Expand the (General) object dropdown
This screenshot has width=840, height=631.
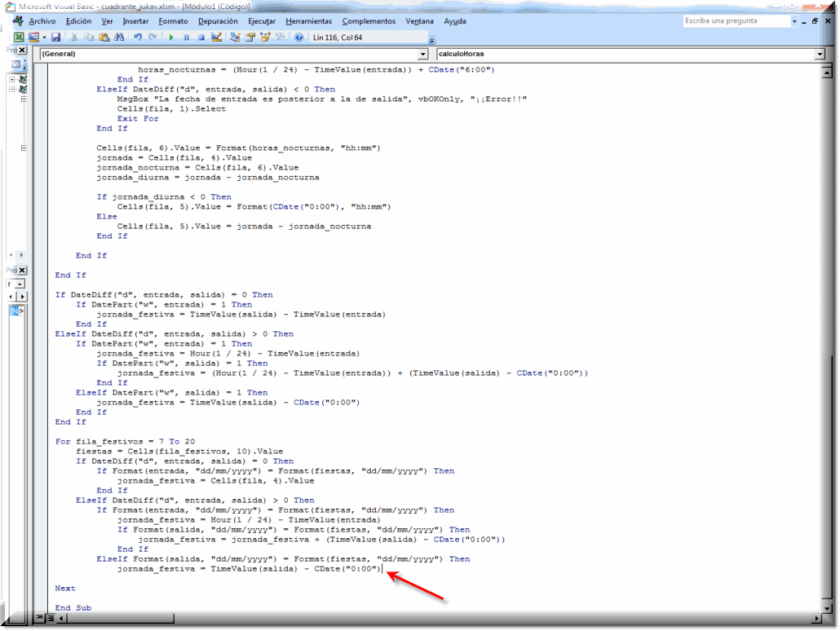pos(422,54)
